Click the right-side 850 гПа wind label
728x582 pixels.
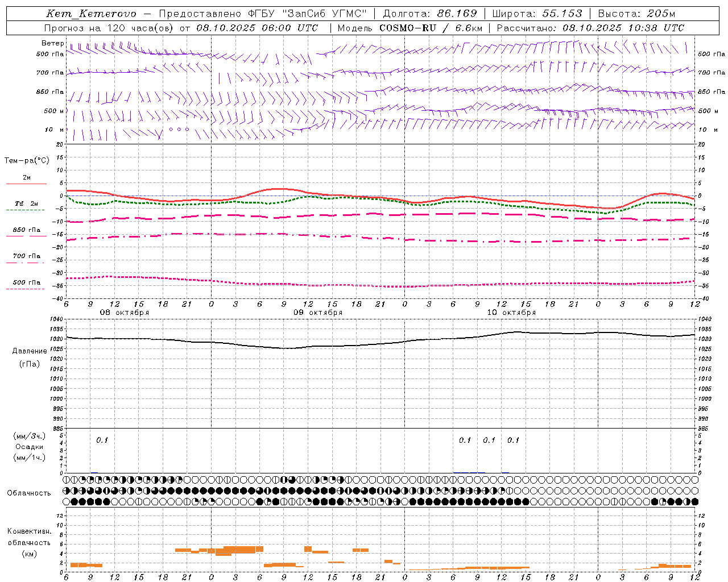coord(711,92)
